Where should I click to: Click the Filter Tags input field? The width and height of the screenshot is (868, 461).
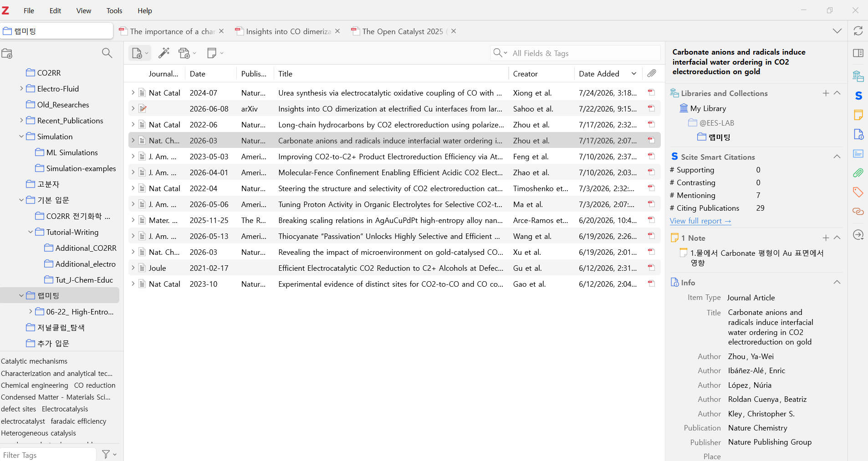click(48, 455)
